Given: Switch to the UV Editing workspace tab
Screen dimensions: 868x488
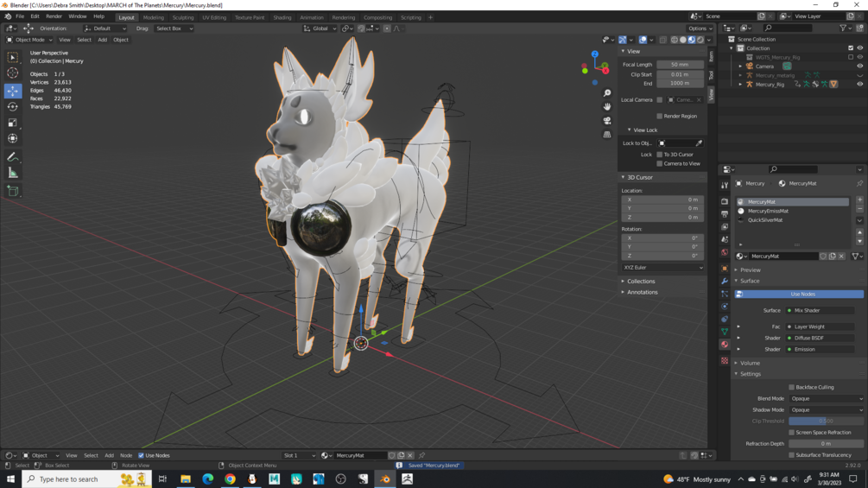Looking at the screenshot, I should [214, 17].
